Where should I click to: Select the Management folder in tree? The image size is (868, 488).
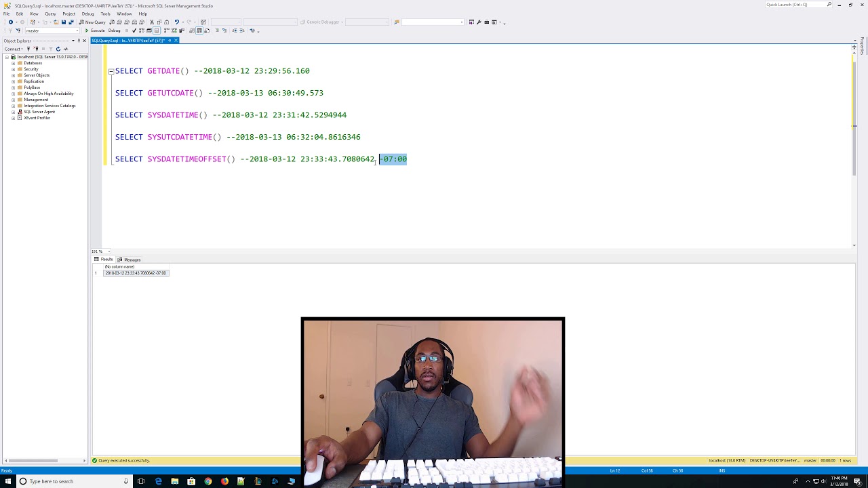[36, 100]
